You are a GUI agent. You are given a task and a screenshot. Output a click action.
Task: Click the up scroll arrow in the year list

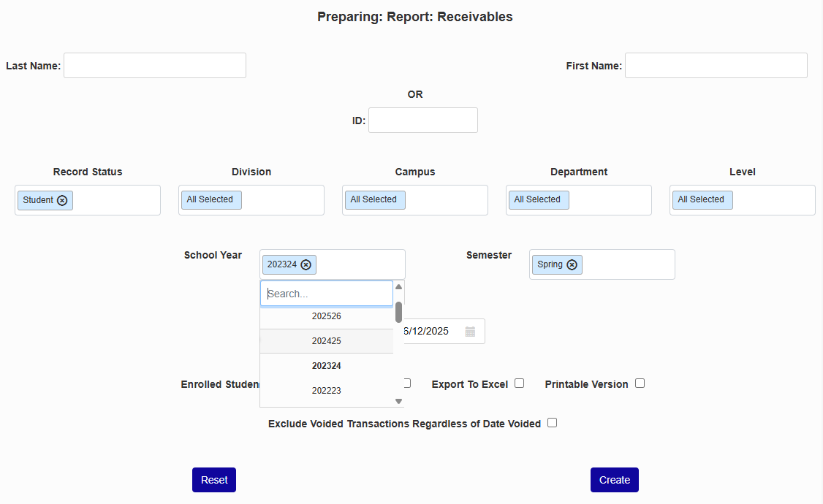pos(398,286)
